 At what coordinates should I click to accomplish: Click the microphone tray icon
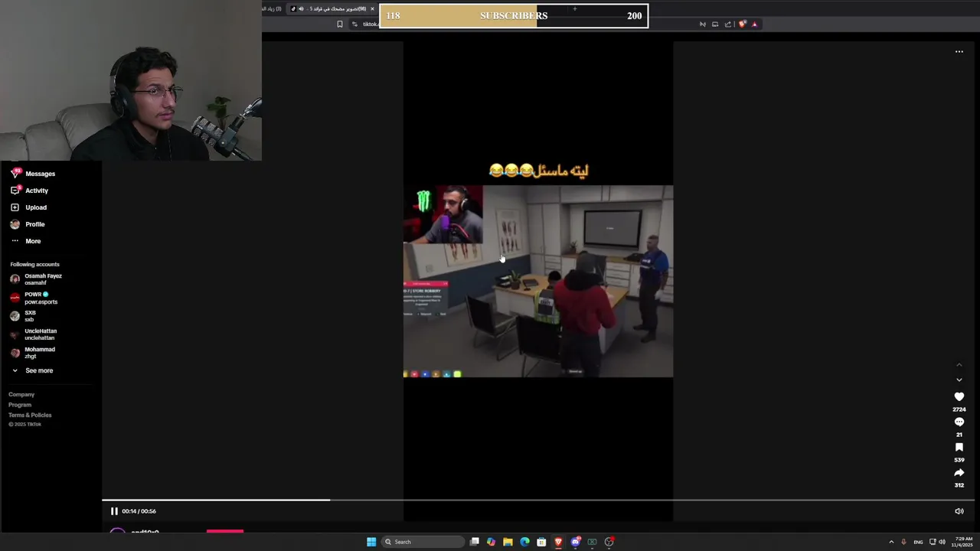[x=903, y=542]
